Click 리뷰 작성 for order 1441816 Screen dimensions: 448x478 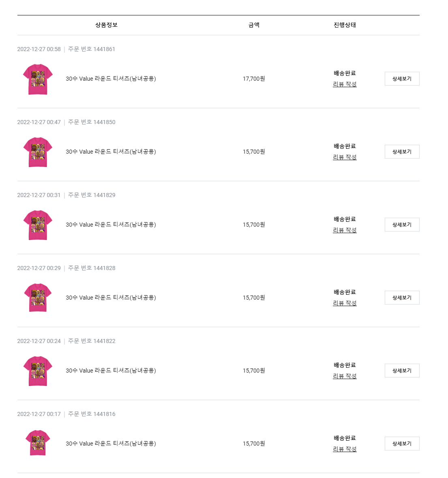point(345,449)
